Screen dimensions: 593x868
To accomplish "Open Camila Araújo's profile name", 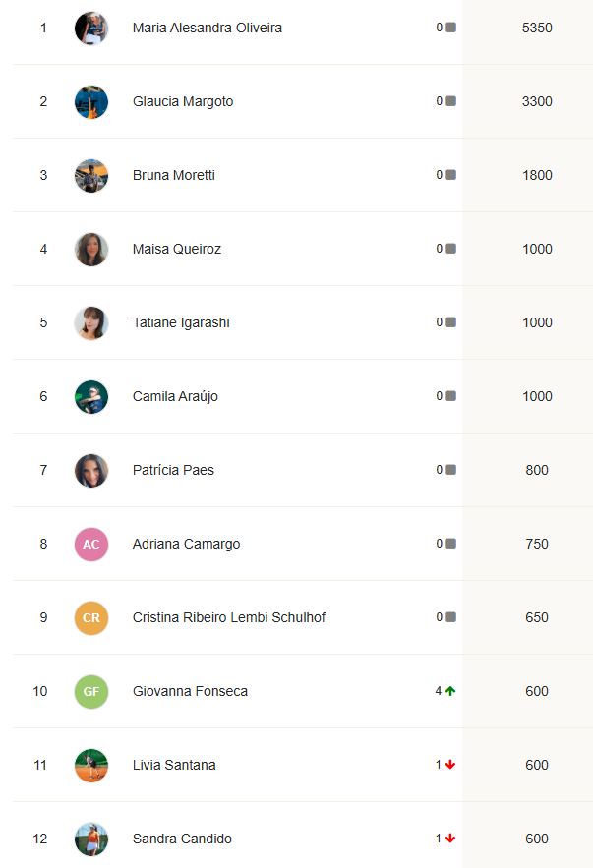I will tap(175, 396).
